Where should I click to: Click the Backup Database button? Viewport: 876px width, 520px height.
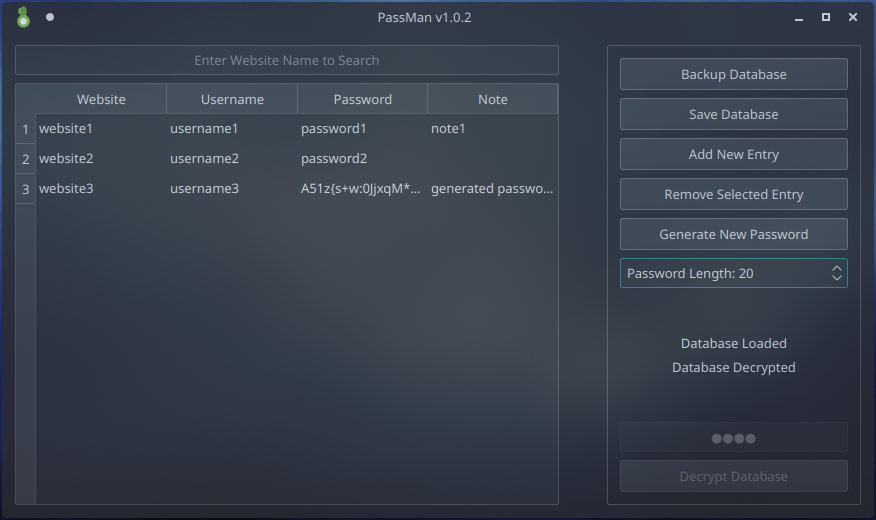(733, 74)
